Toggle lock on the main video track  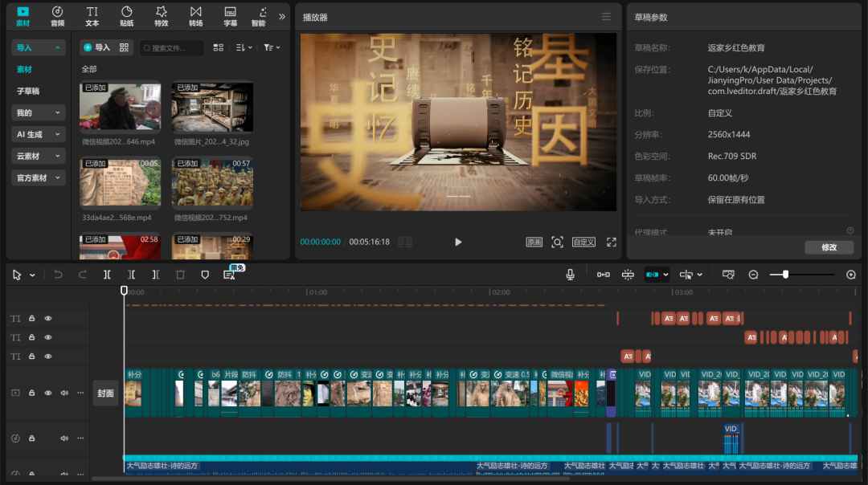(32, 393)
